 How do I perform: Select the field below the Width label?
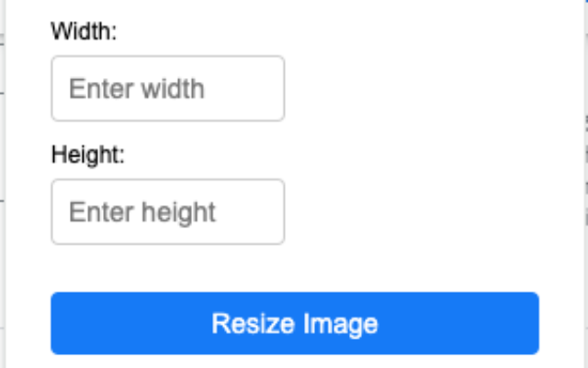pyautogui.click(x=167, y=88)
